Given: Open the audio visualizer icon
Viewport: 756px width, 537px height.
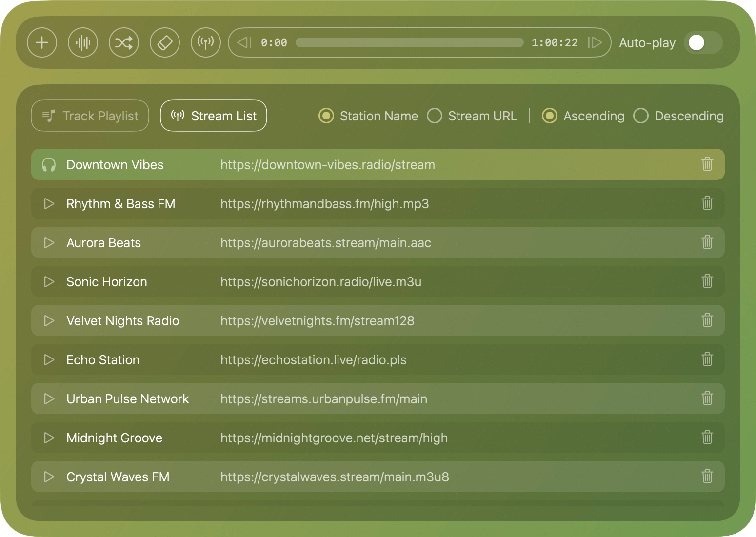Looking at the screenshot, I should tap(83, 42).
